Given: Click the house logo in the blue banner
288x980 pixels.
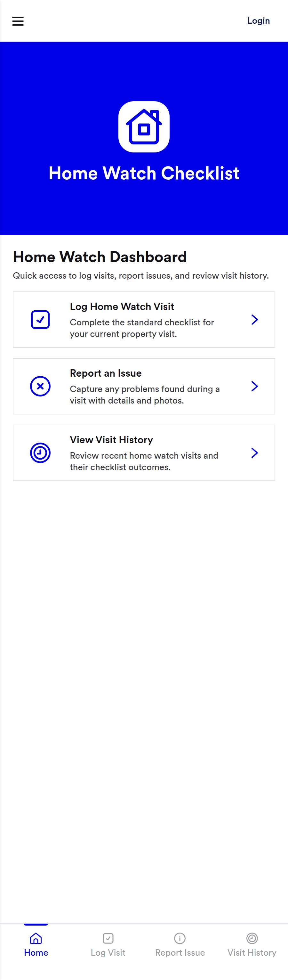Looking at the screenshot, I should [x=144, y=127].
